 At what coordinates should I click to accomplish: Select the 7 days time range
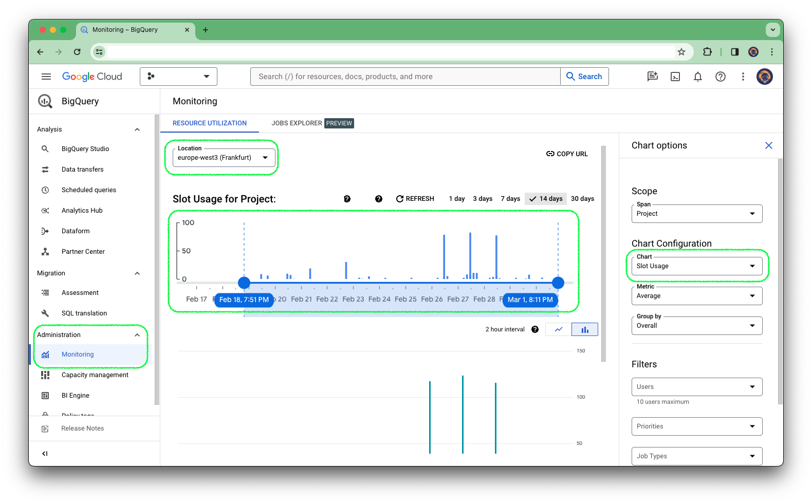(x=510, y=199)
